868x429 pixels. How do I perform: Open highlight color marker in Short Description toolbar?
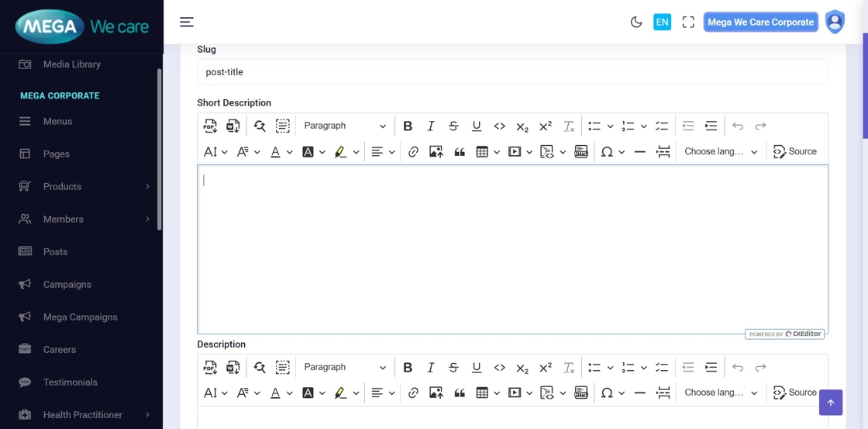340,152
